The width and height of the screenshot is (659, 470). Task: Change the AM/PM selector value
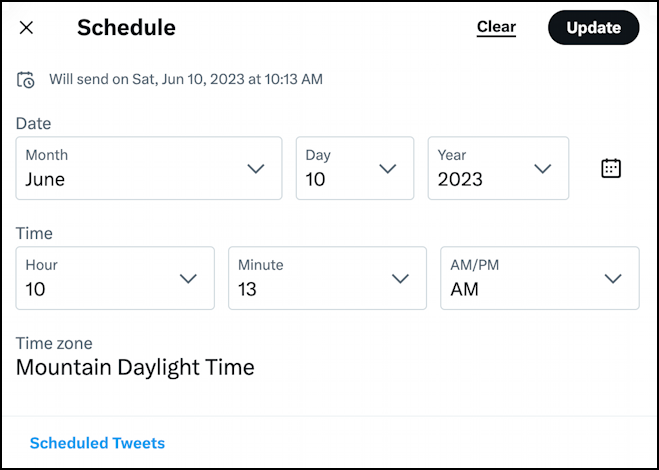tap(540, 278)
